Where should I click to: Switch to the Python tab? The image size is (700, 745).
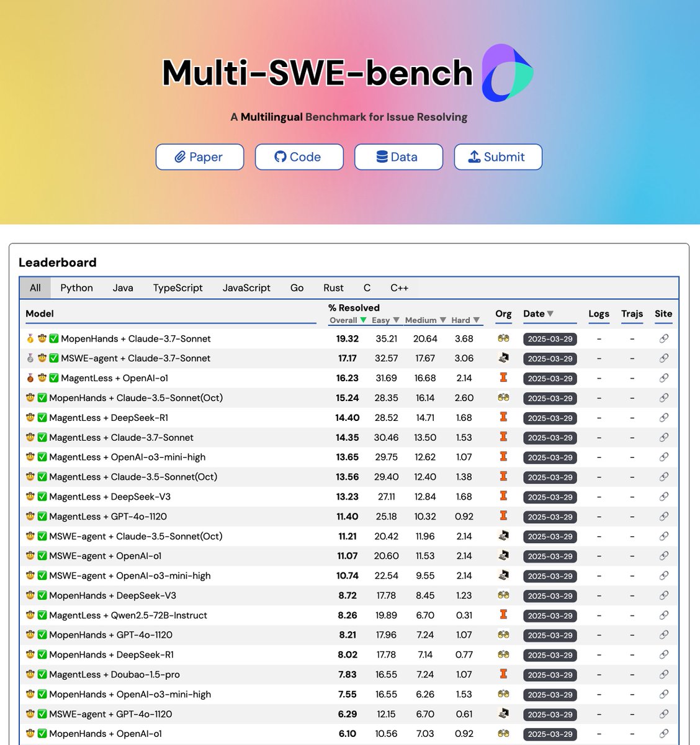[76, 288]
